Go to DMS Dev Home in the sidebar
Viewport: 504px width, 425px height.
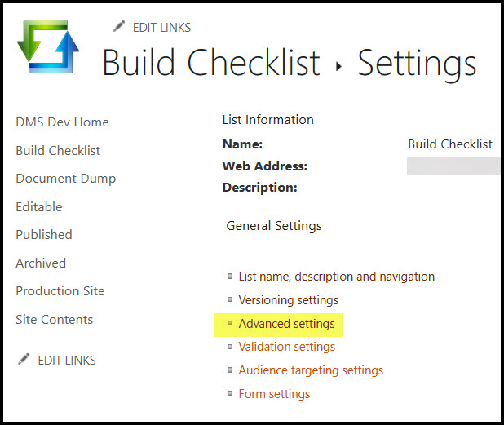62,122
